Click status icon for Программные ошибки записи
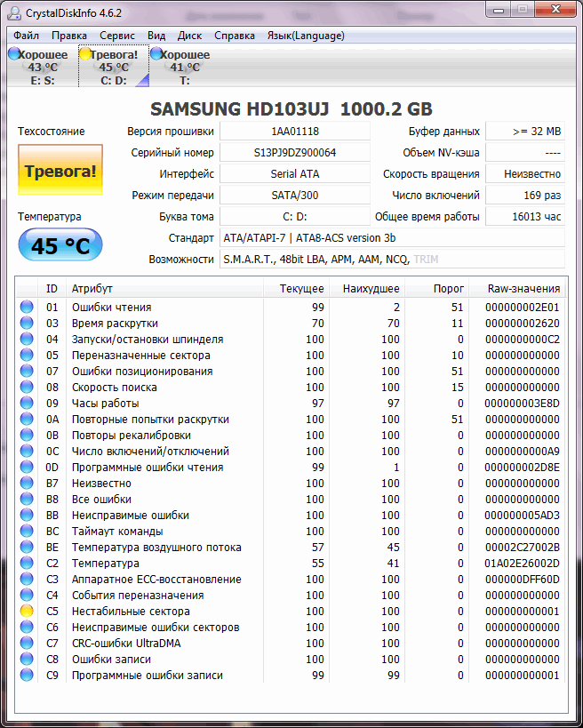Viewport: 583px width, 728px height. point(27,675)
